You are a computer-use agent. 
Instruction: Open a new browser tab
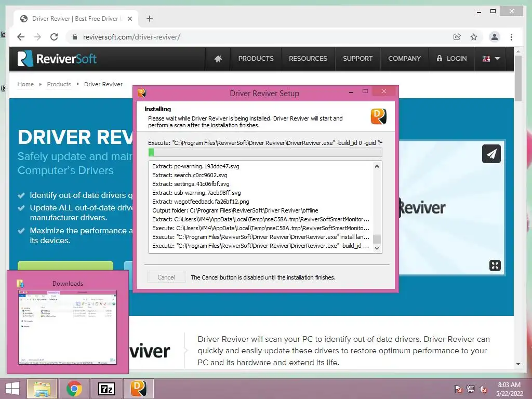pos(150,19)
